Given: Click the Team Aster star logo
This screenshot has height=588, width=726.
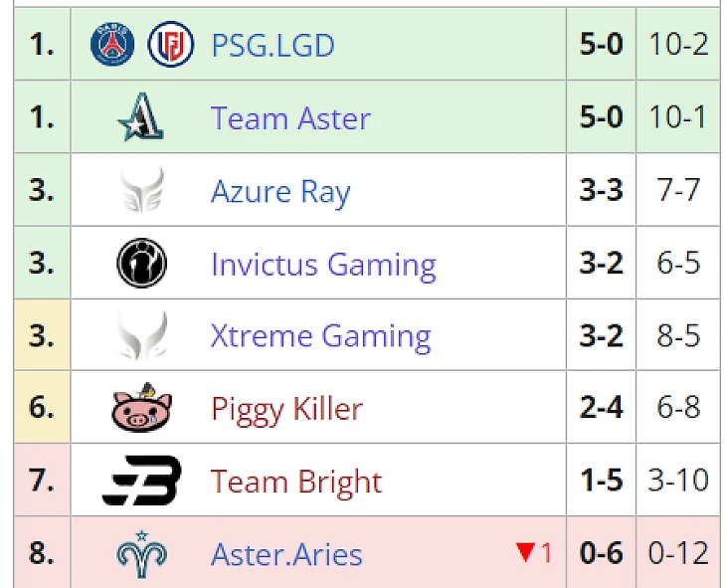Looking at the screenshot, I should pyautogui.click(x=140, y=118).
